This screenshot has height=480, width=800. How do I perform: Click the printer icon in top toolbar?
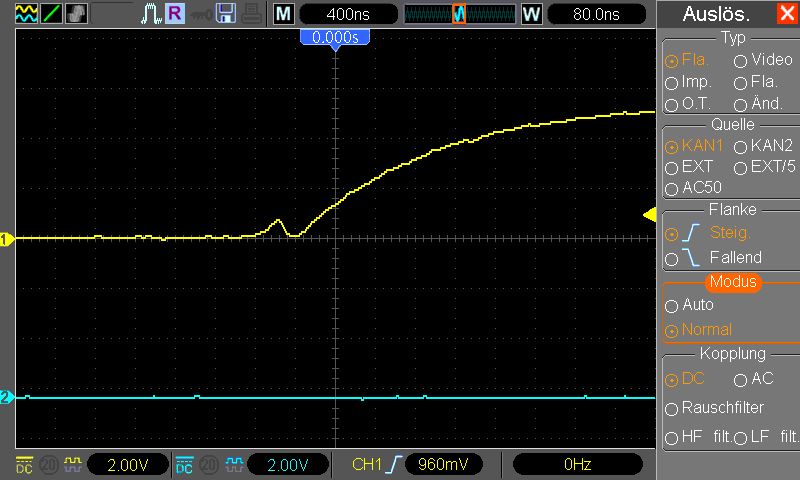[x=252, y=13]
